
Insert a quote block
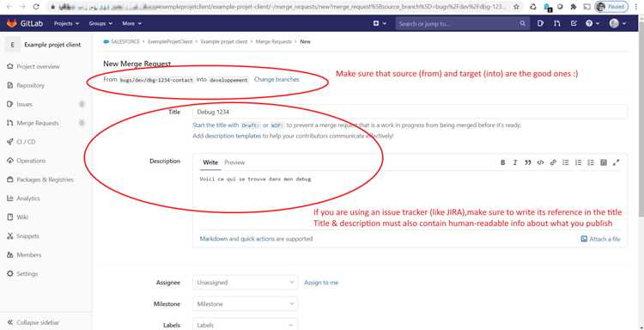[x=528, y=162]
